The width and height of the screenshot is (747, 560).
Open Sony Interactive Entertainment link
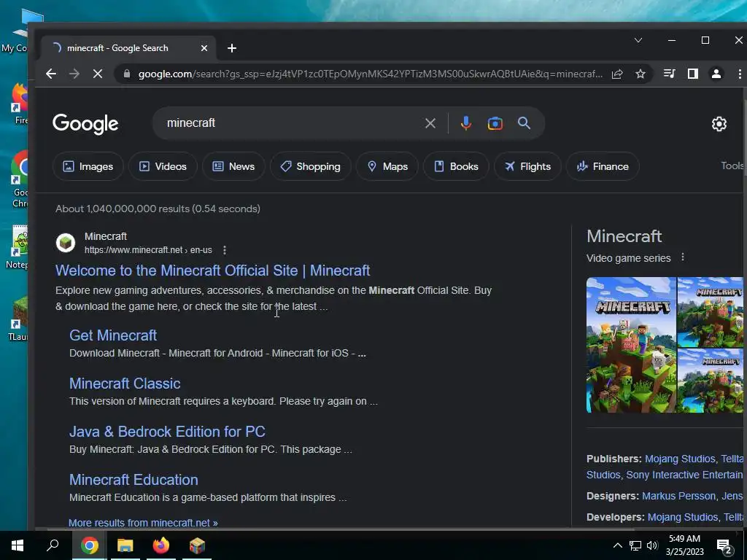(684, 475)
